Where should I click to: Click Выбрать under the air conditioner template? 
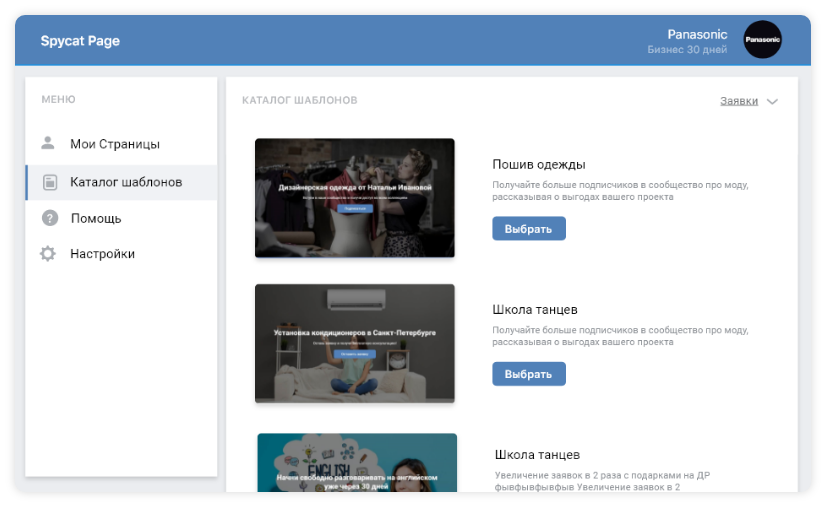coord(529,374)
